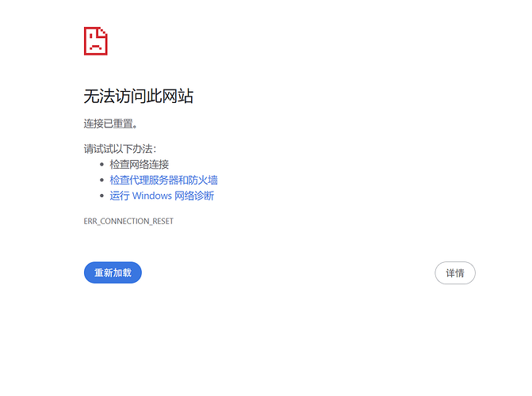Click the 检查网络连接 suggestion text
Image resolution: width=532 pixels, height=396 pixels.
coord(139,165)
